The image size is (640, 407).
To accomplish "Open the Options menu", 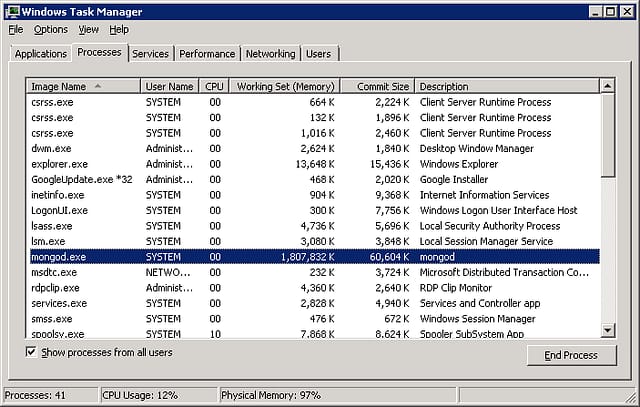I will (x=50, y=30).
